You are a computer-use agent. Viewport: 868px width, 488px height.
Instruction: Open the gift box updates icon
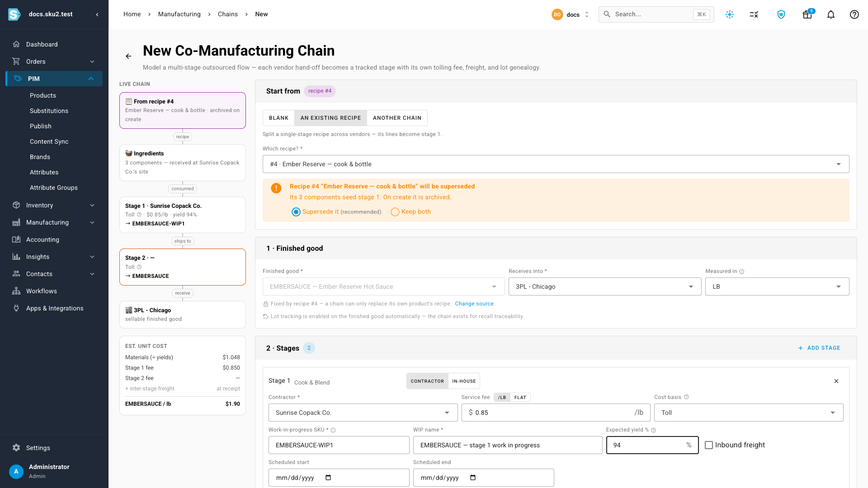pos(807,14)
